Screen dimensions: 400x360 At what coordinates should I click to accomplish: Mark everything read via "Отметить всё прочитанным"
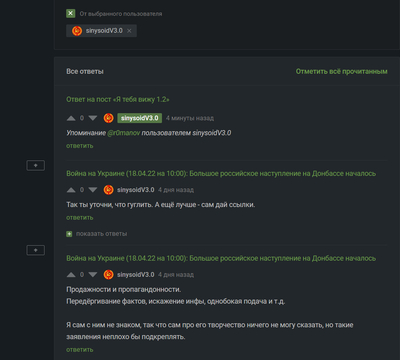click(x=341, y=71)
